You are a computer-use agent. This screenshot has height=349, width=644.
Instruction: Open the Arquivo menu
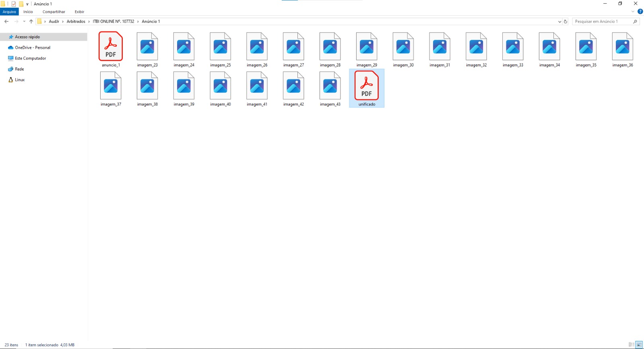point(9,12)
